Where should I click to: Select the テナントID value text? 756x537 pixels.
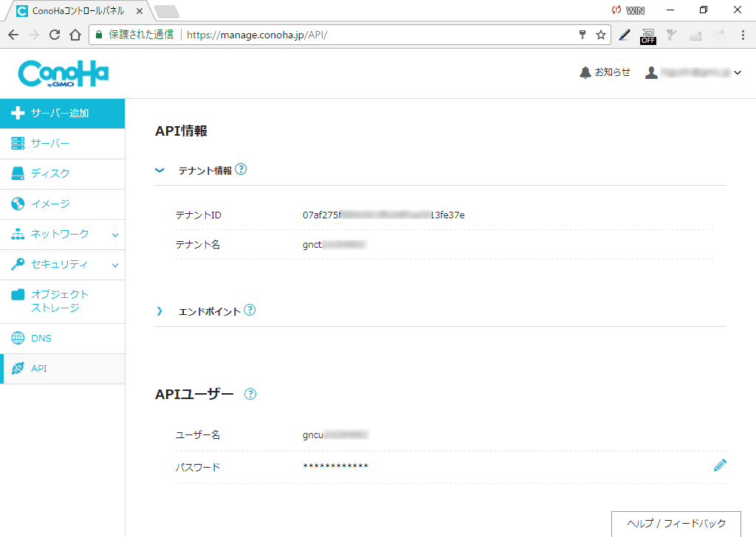(x=384, y=215)
